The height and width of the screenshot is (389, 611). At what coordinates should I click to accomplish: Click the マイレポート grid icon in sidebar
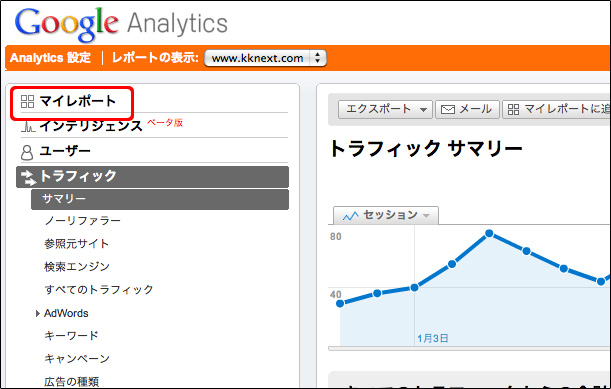click(27, 101)
